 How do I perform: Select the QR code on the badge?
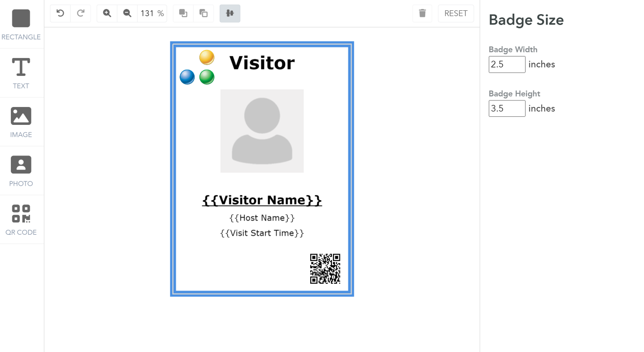(x=325, y=269)
